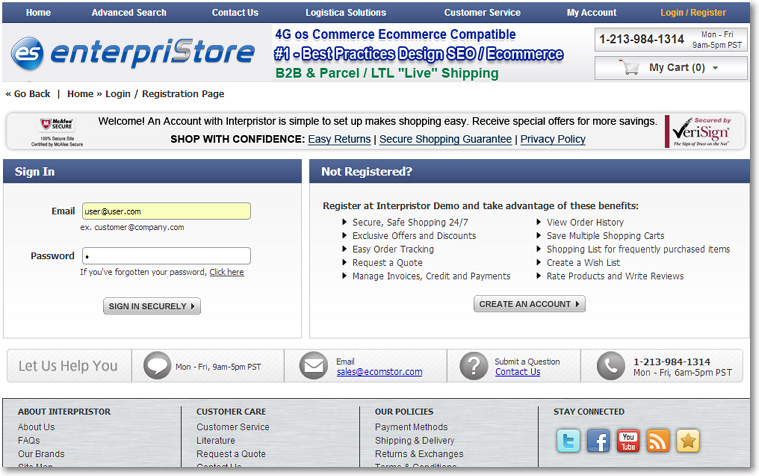Open the Twitter social icon
This screenshot has width=759, height=476.
click(x=568, y=441)
